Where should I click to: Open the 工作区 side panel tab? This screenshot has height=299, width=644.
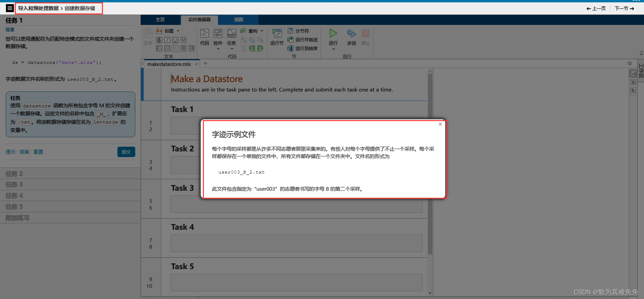click(641, 71)
